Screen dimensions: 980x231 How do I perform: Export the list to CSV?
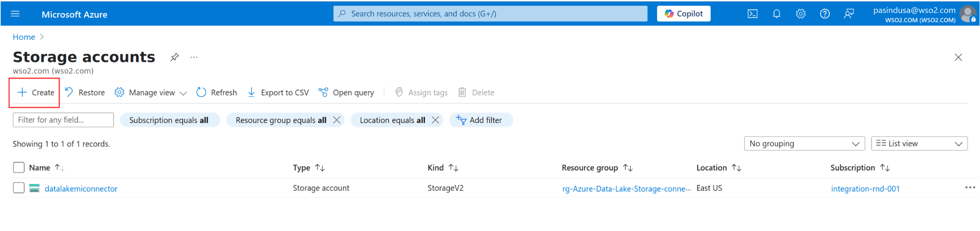pyautogui.click(x=278, y=92)
